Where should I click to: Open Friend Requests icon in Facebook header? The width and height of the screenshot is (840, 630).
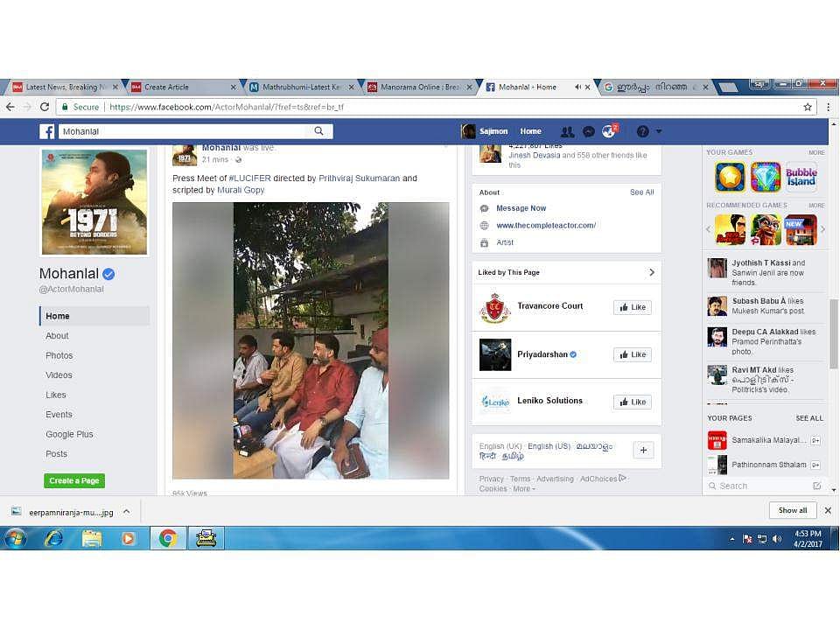point(567,131)
